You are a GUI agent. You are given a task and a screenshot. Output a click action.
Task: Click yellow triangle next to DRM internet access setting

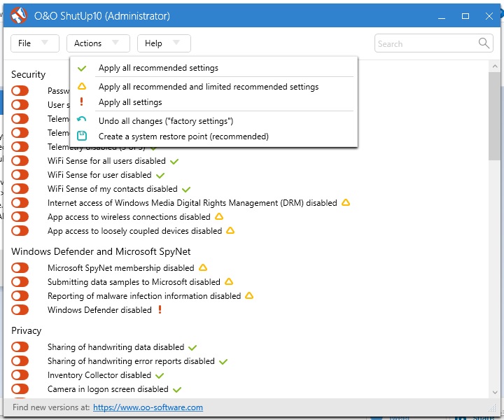point(346,202)
